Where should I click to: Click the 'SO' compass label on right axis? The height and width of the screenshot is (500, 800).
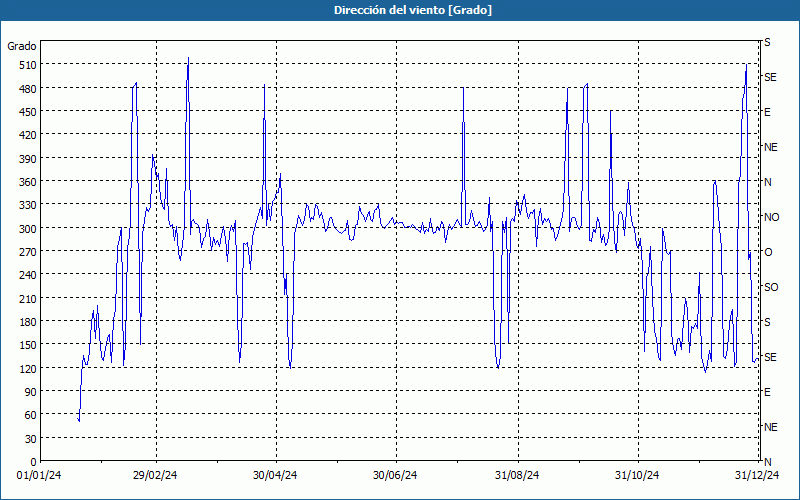coord(771,288)
